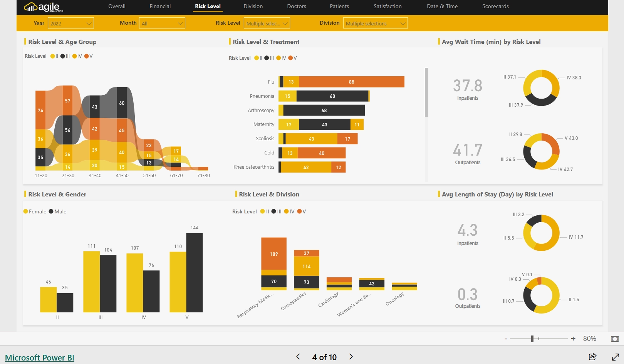Image resolution: width=624 pixels, height=364 pixels.
Task: Open the Date & Time tab
Action: pyautogui.click(x=442, y=6)
